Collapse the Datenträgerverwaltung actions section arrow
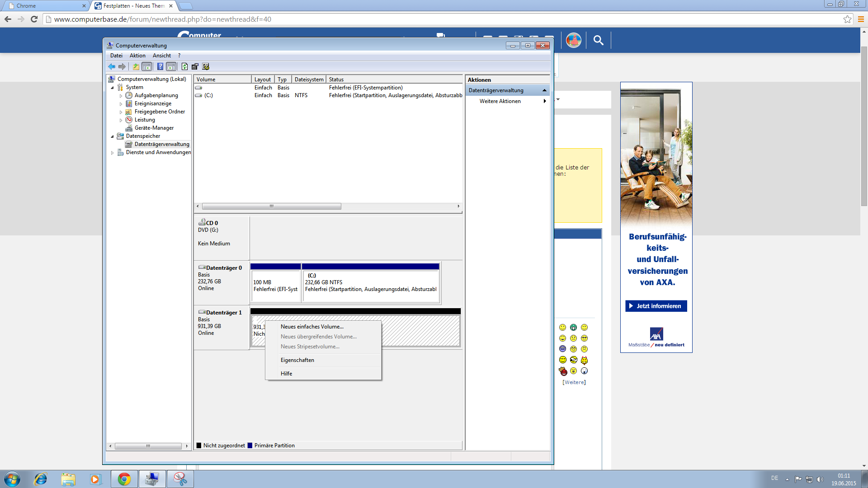Image resolution: width=868 pixels, height=488 pixels. (544, 90)
